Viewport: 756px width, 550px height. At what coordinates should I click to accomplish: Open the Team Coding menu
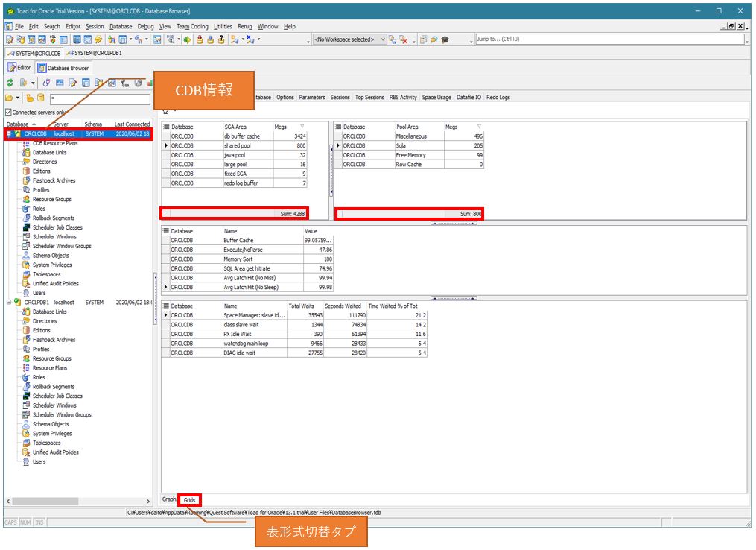[192, 27]
